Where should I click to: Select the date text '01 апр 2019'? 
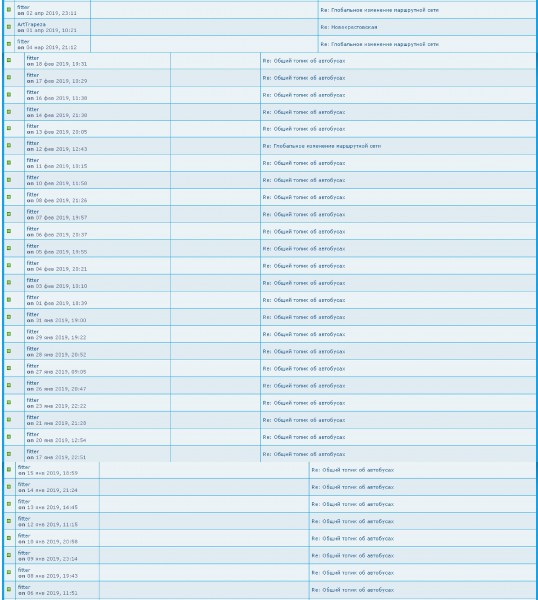(x=41, y=30)
